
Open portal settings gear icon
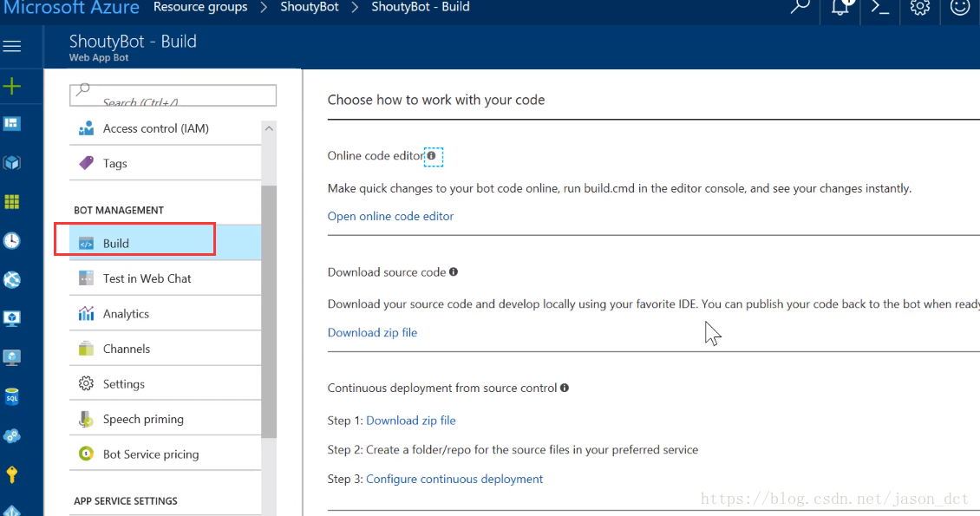click(919, 8)
